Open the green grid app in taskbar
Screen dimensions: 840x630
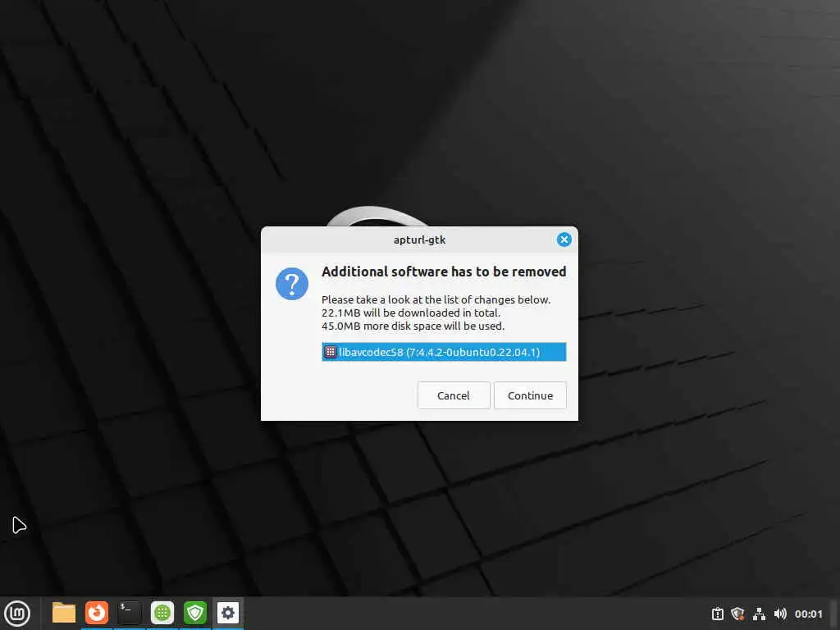click(x=162, y=613)
